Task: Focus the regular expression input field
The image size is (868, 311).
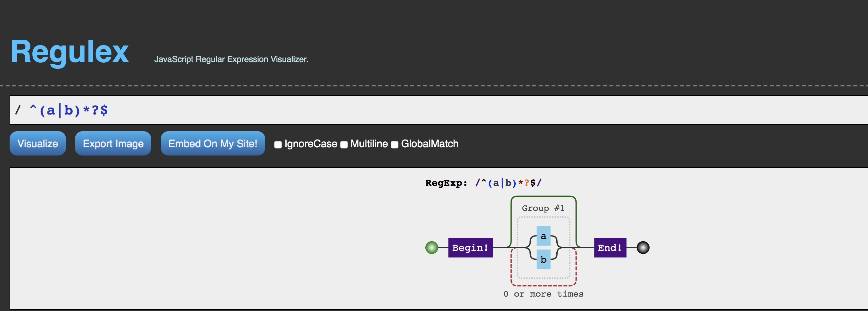Action: (x=438, y=110)
